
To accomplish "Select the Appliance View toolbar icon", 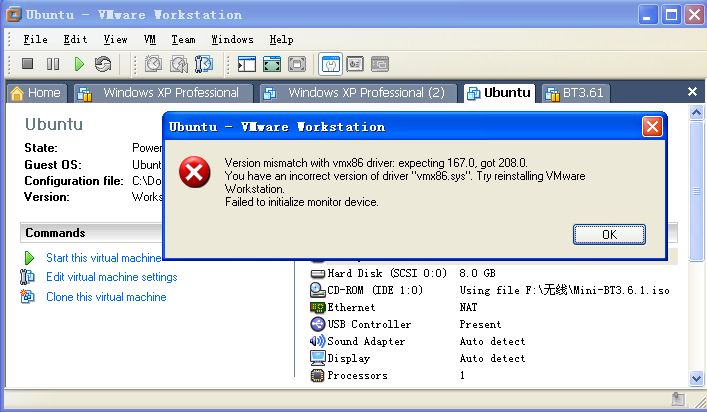I will click(355, 64).
